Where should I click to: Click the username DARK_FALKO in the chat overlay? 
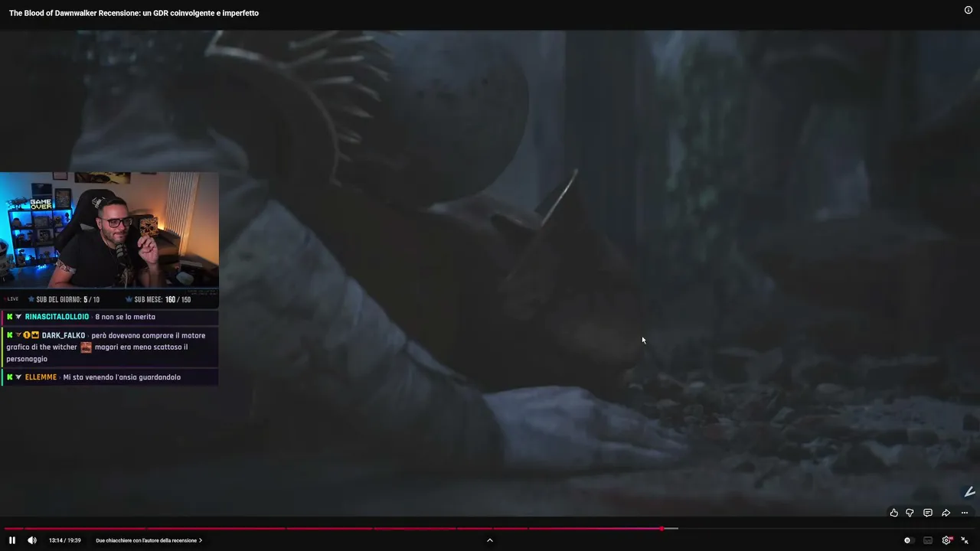(64, 335)
